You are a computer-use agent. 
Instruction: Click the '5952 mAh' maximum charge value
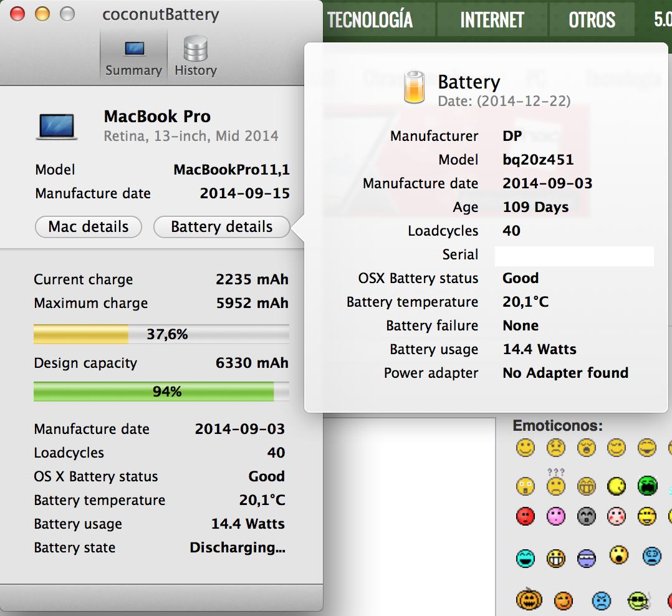click(x=252, y=303)
